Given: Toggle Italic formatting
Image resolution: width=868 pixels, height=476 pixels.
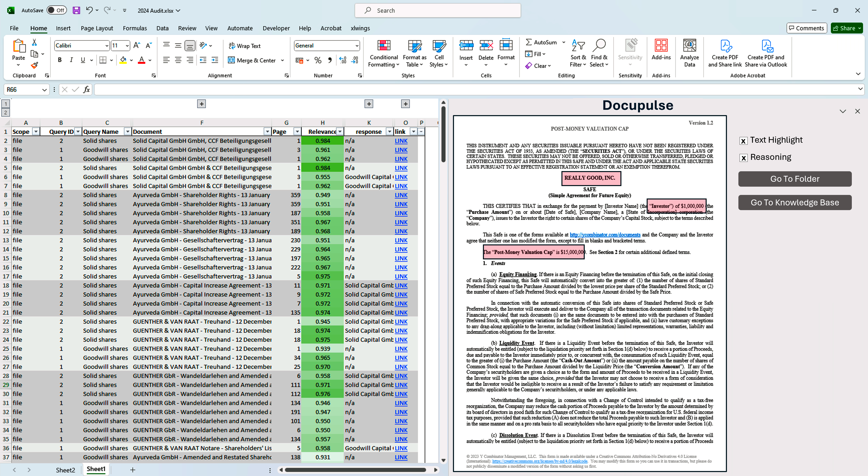Looking at the screenshot, I should click(x=71, y=60).
